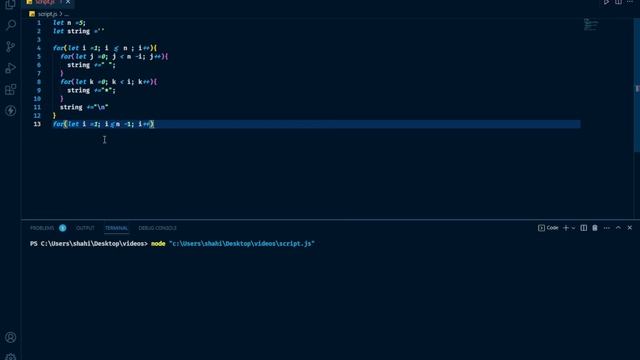This screenshot has width=640, height=360.
Task: Click the minimap code preview
Action: click(x=591, y=24)
